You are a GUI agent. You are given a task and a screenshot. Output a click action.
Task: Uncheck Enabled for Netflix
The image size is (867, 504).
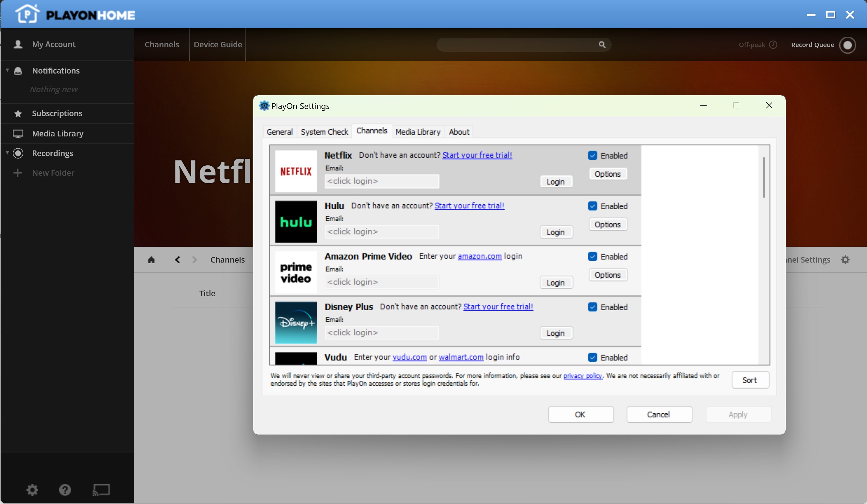tap(592, 155)
